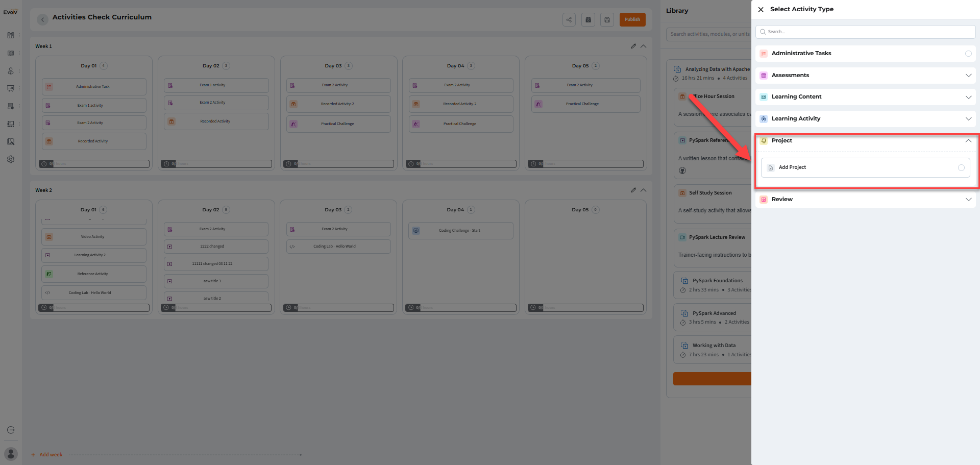Click the Assessments category icon

(764, 76)
